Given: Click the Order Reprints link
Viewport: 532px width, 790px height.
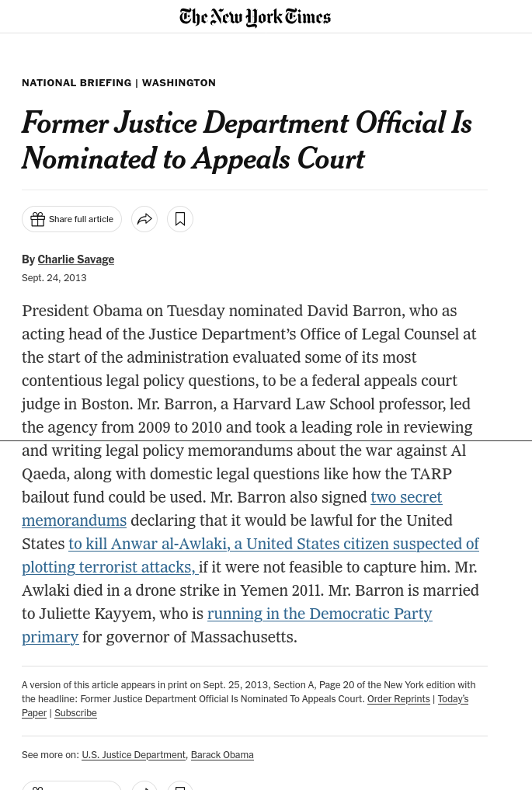Looking at the screenshot, I should coord(398,699).
